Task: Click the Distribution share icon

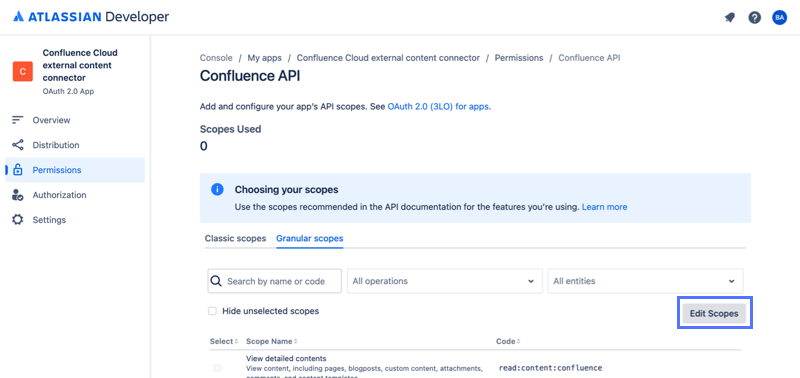Action: 18,145
